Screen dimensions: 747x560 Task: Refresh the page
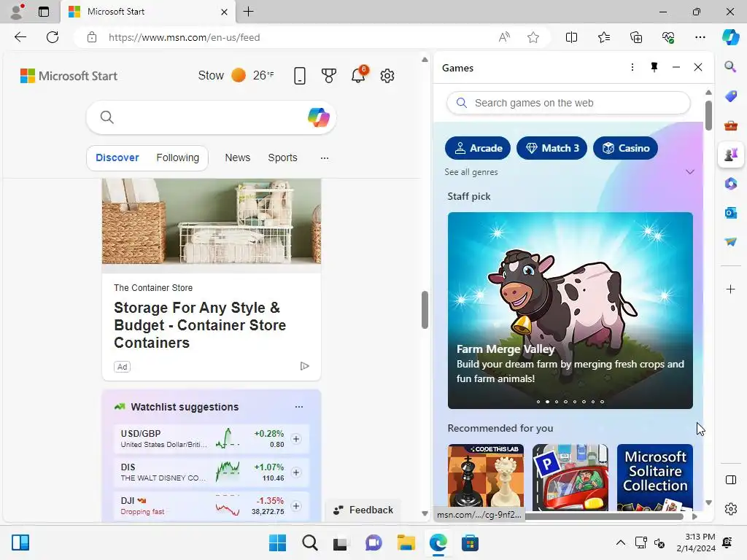tap(53, 37)
